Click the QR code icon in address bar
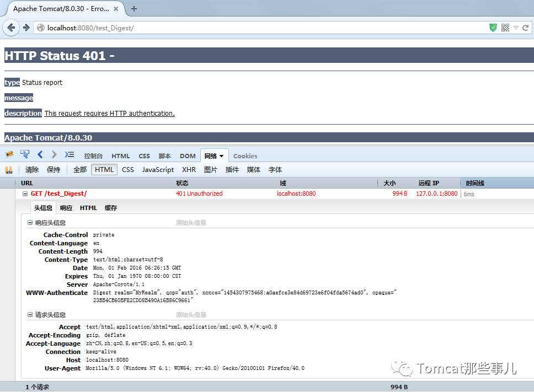534x392 pixels. click(x=505, y=28)
